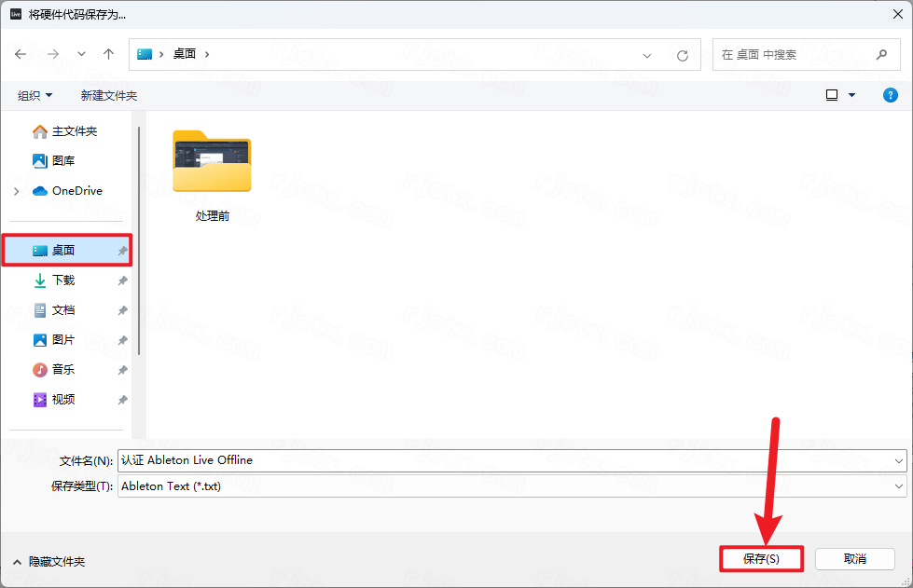Unpin 桌面 from quick access
Viewport: 913px width, 588px height.
click(x=121, y=252)
